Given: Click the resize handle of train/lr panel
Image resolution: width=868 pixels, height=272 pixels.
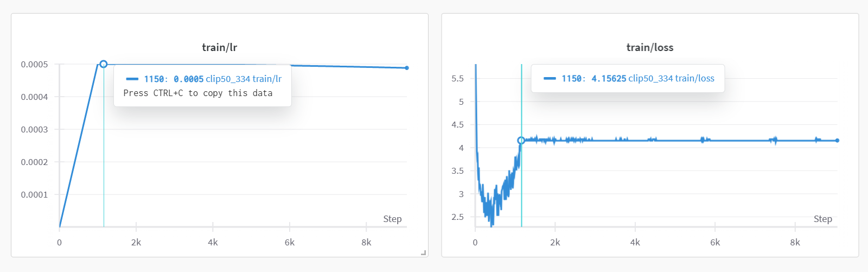Looking at the screenshot, I should point(424,252).
